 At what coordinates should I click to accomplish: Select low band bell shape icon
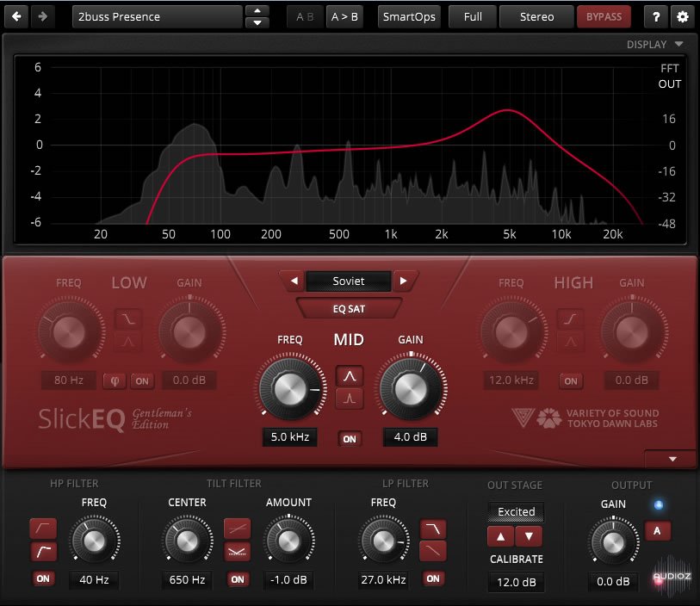pos(128,342)
